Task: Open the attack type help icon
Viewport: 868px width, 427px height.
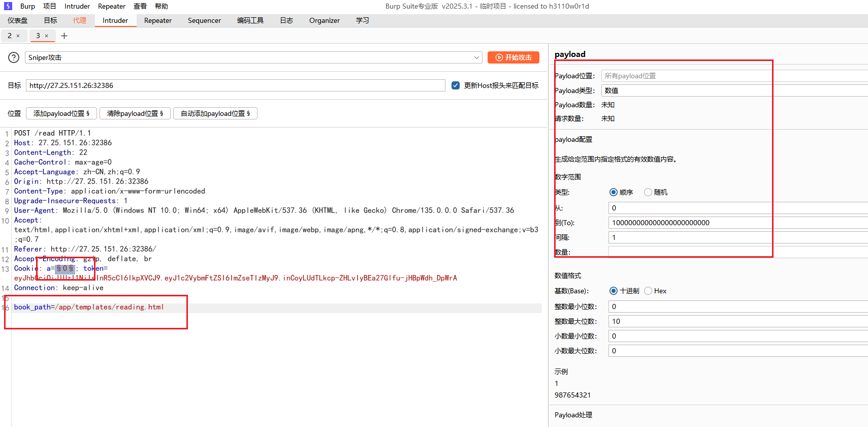Action: coord(14,57)
